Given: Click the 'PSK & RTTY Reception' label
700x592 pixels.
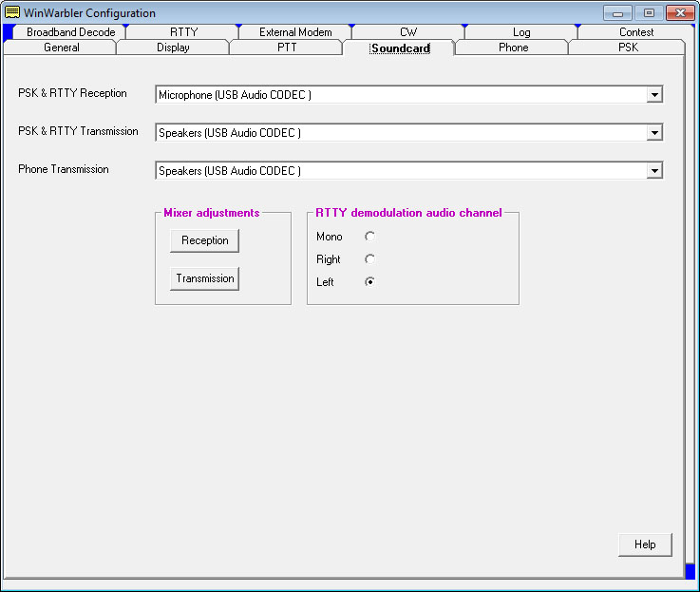Looking at the screenshot, I should (72, 93).
